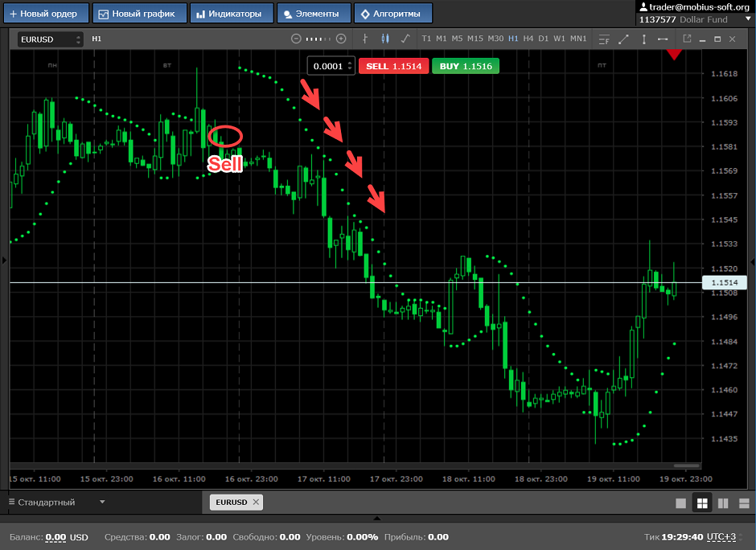Click the 0.0001 volume input field
Viewport: 756px width, 550px height.
tap(327, 66)
